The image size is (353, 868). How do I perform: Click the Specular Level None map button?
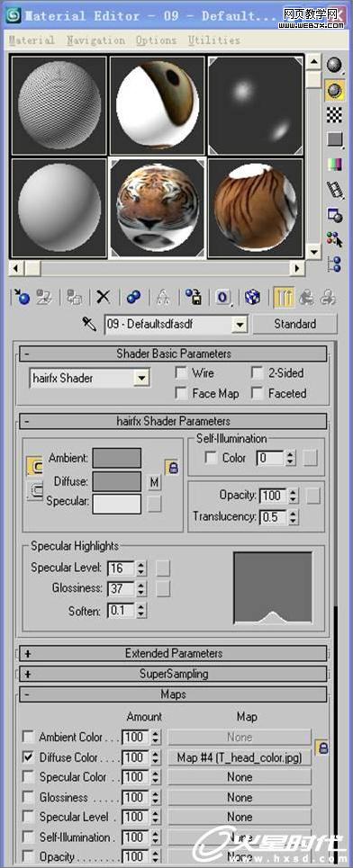tap(240, 817)
